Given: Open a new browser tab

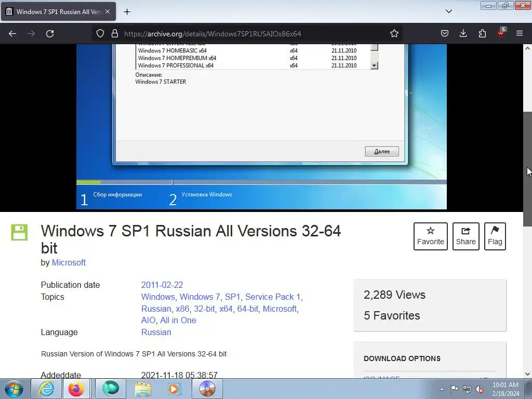Looking at the screenshot, I should coord(127,12).
